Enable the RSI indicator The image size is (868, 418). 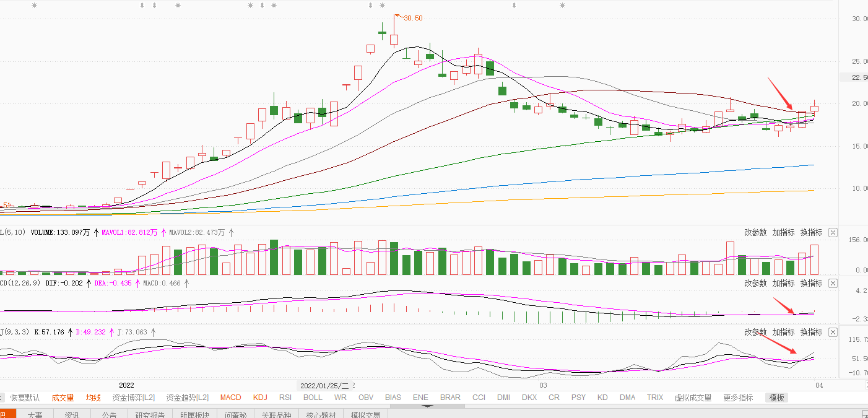[x=285, y=398]
